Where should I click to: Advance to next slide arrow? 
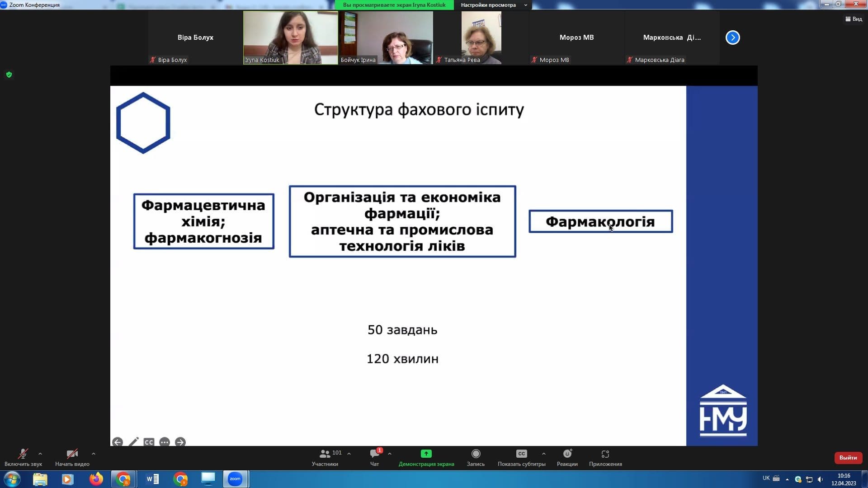(x=180, y=442)
